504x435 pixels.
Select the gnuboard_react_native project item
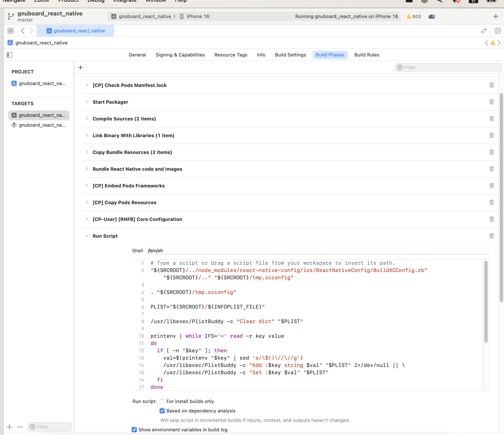coord(39,83)
